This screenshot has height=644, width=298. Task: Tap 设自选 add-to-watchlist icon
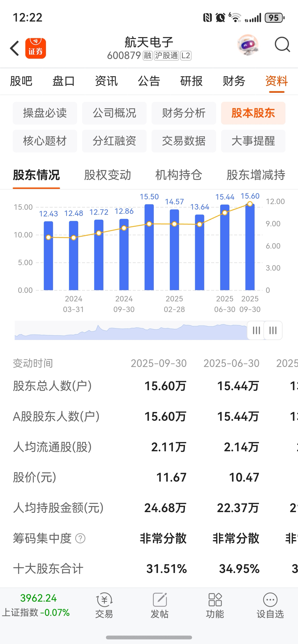[270, 605]
